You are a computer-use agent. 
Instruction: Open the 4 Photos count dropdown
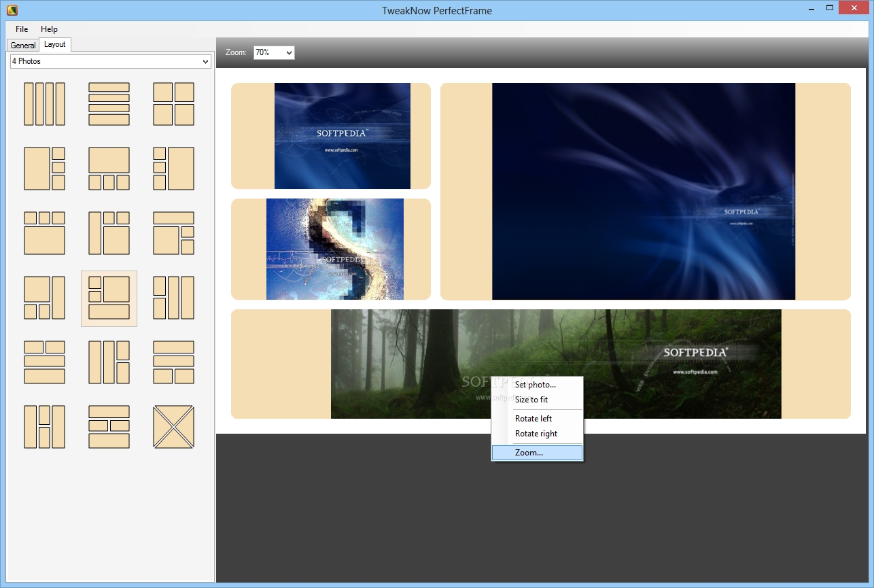click(x=111, y=61)
